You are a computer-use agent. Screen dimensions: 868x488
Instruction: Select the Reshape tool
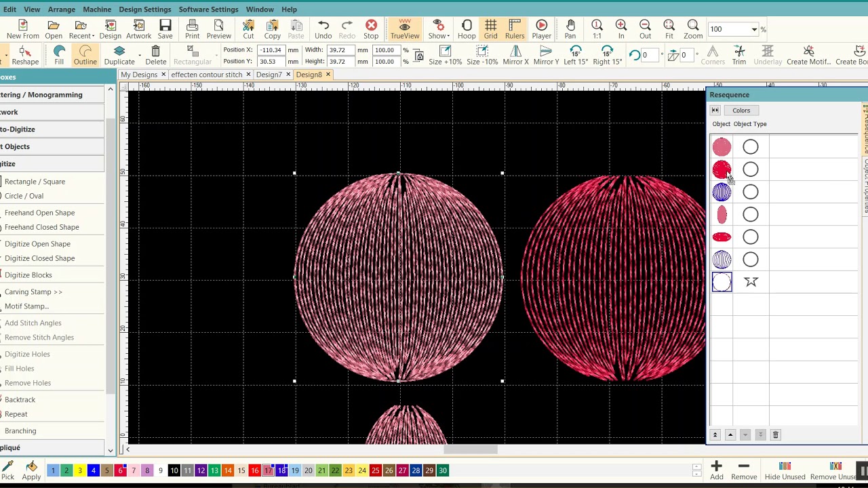(25, 56)
